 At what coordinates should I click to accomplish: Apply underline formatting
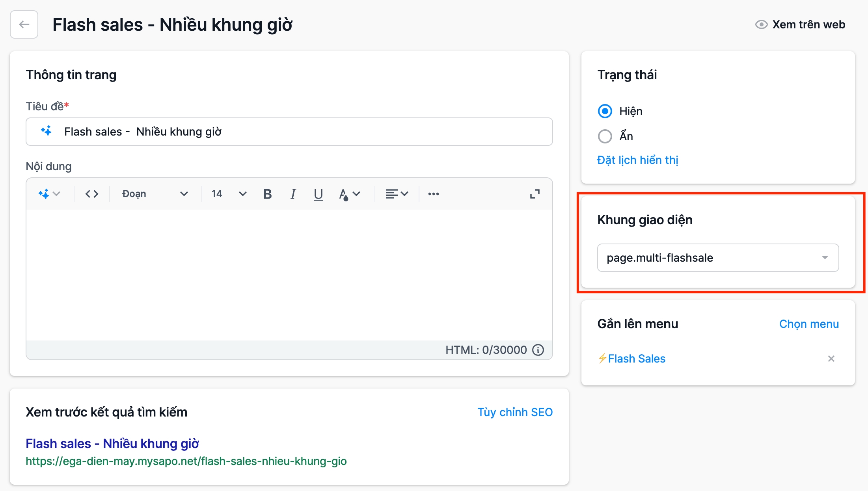(x=318, y=194)
